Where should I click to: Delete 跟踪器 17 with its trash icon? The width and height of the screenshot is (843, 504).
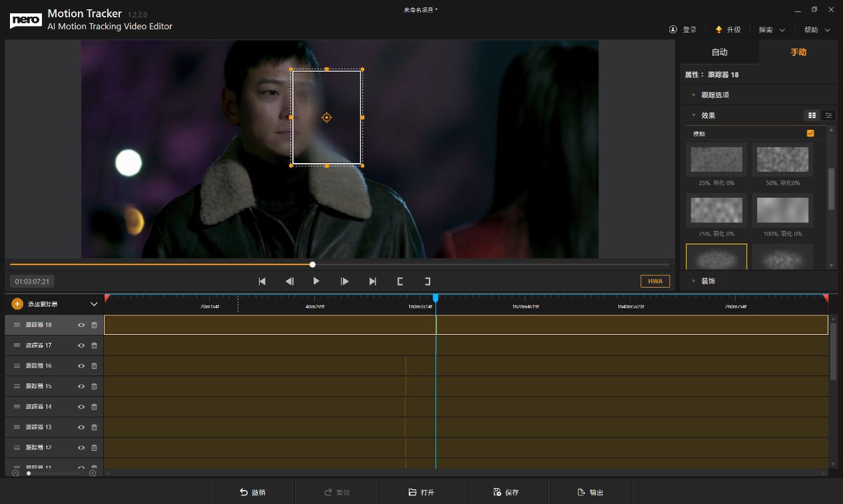click(94, 346)
